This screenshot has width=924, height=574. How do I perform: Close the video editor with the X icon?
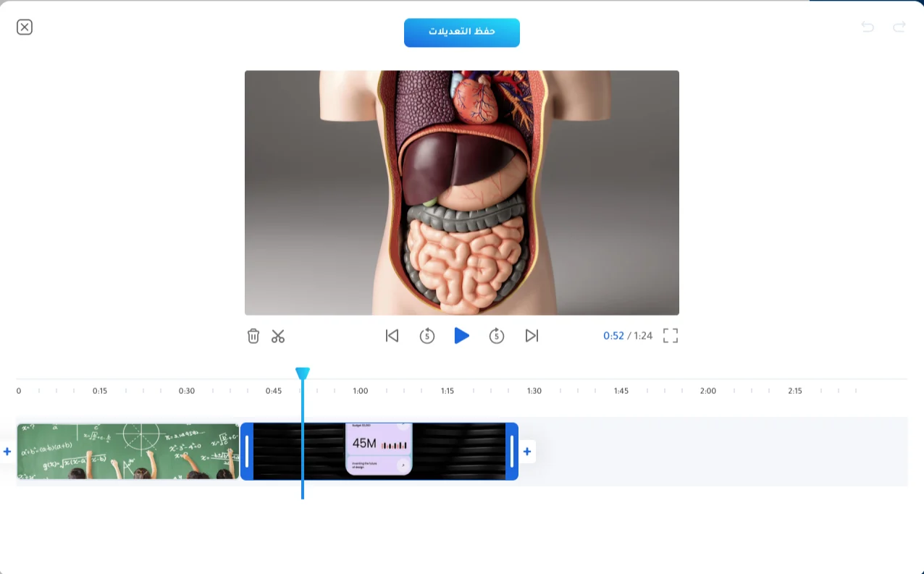tap(25, 28)
